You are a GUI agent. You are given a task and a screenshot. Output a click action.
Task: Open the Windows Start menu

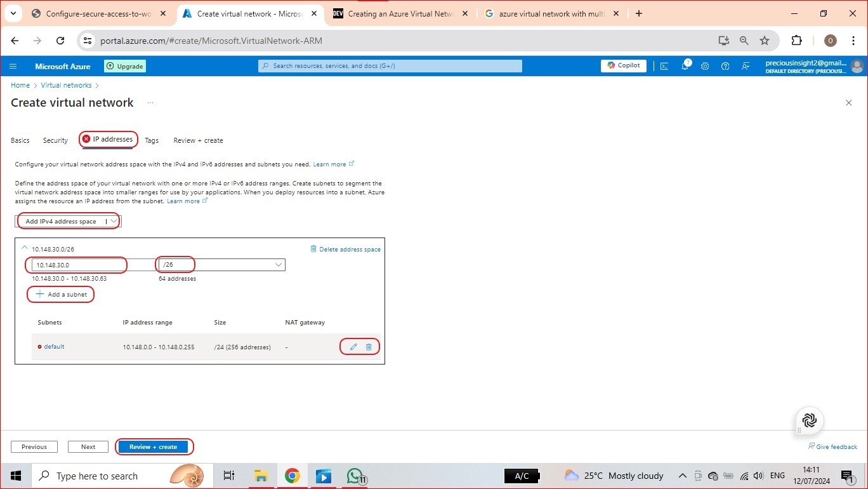coord(15,476)
